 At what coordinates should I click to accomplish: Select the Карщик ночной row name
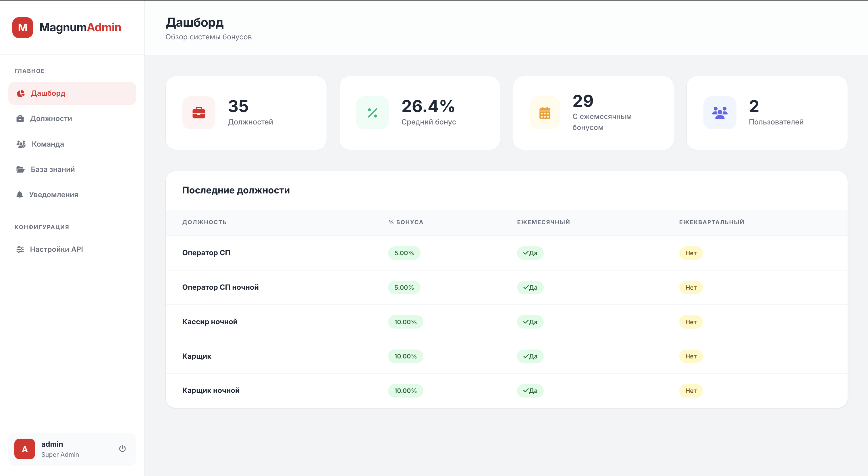[x=211, y=390]
